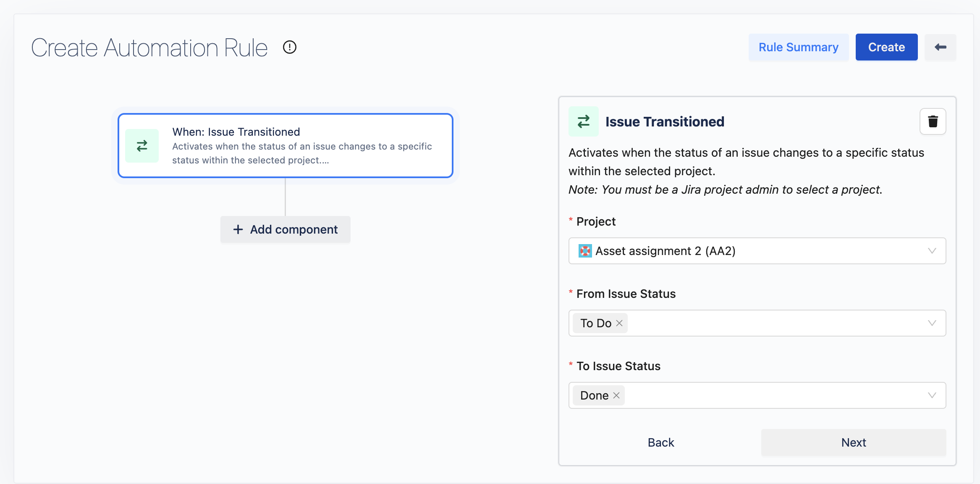Click the plus icon in Add component
980x484 pixels.
[x=238, y=229]
